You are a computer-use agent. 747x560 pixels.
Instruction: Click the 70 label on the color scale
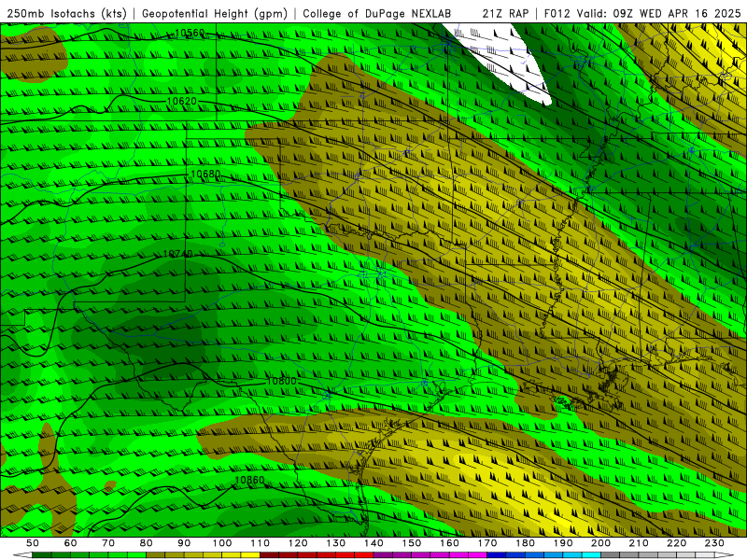(x=108, y=543)
